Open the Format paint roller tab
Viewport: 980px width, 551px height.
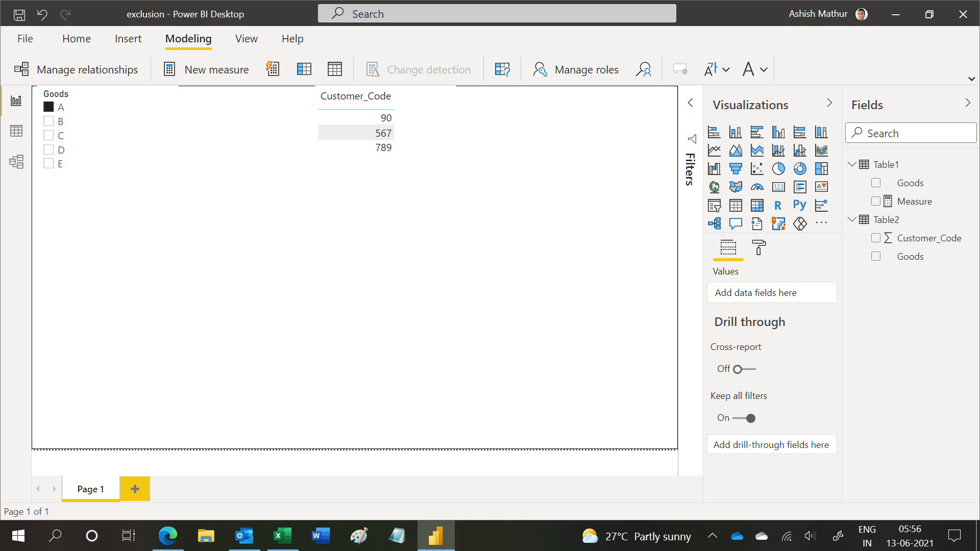pyautogui.click(x=759, y=248)
